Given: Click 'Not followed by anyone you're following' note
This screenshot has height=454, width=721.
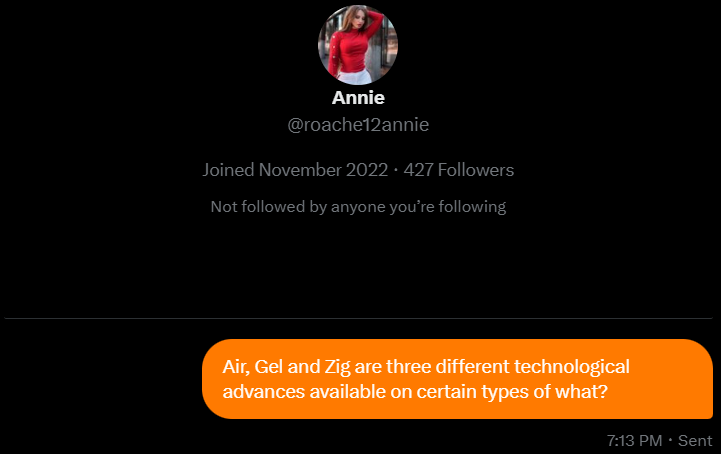Looking at the screenshot, I should (358, 207).
